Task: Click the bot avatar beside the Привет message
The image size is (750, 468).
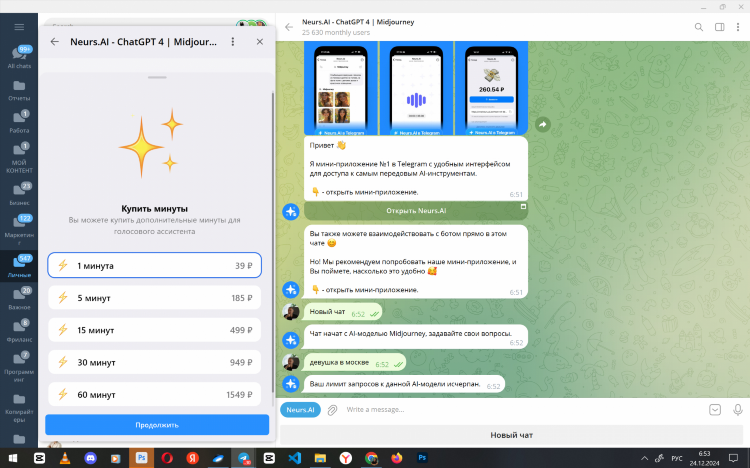Action: pos(291,211)
